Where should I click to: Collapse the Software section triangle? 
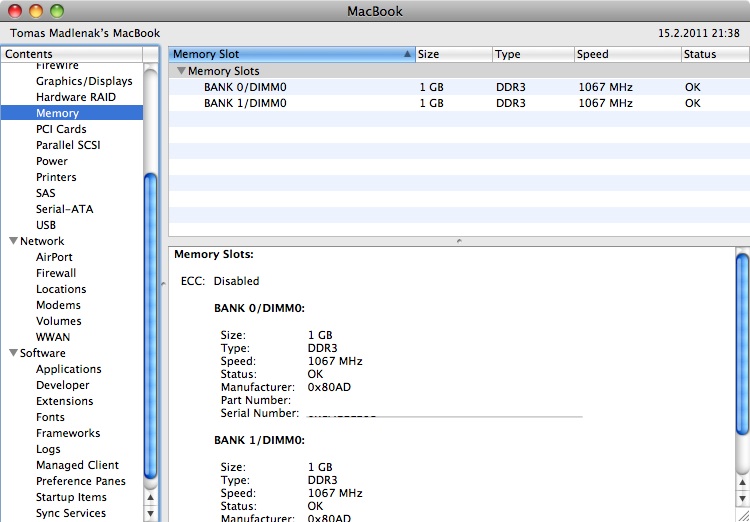pos(13,353)
